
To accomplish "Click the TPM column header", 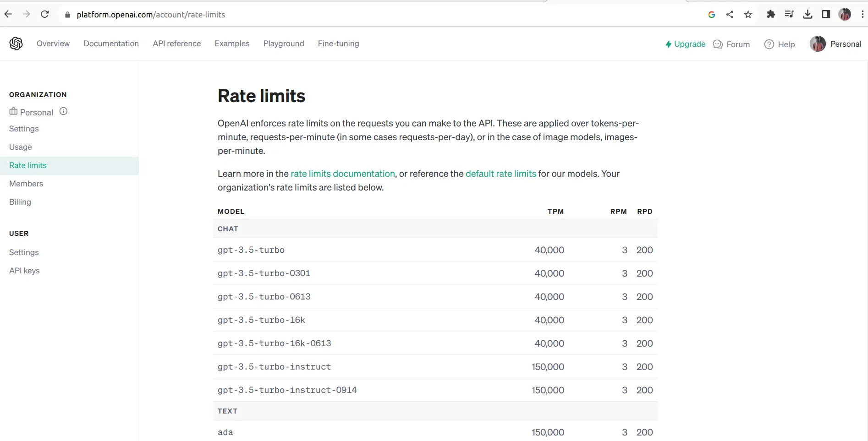I will [556, 212].
